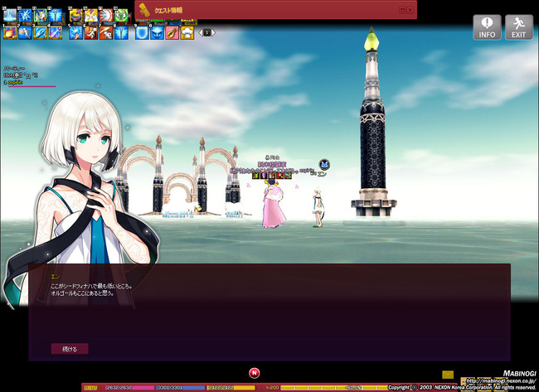Click the pink HP bar showing 2632/2632
Image resolution: width=539 pixels, height=392 pixels.
(x=130, y=388)
